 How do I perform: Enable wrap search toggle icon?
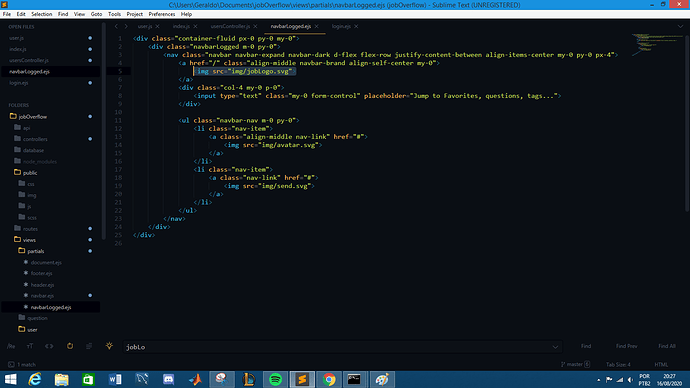coord(70,346)
